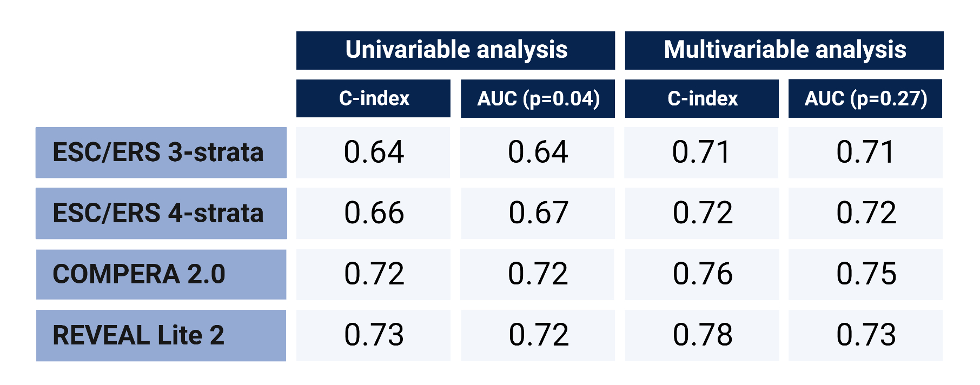This screenshot has height=385, width=980.
Task: Select the AUC (p=0.04) column header
Action: coord(538,98)
